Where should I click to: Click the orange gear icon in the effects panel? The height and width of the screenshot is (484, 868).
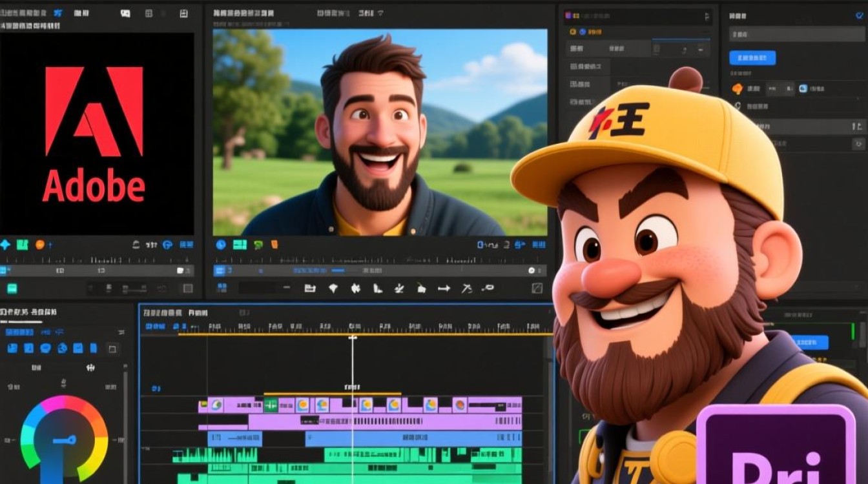click(572, 31)
